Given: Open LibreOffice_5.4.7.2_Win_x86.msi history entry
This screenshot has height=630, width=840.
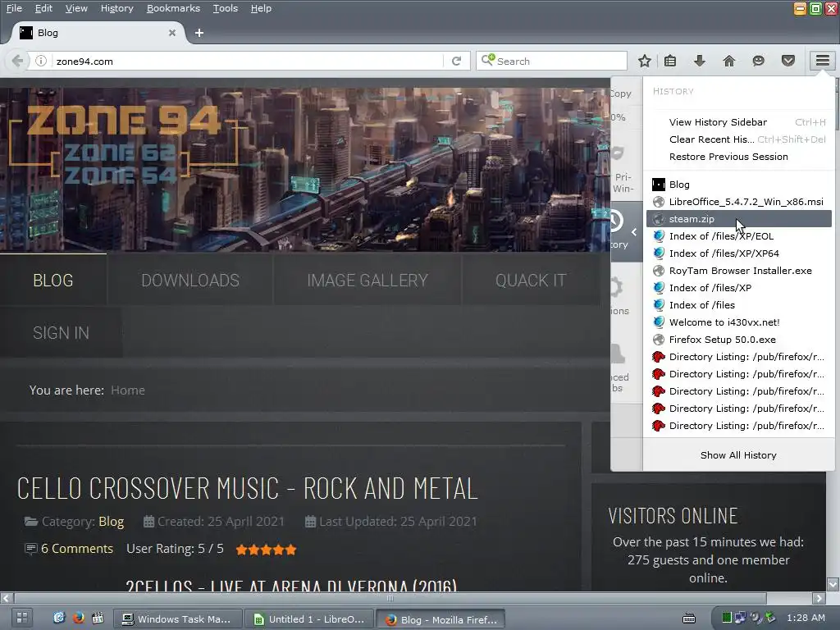Looking at the screenshot, I should (739, 202).
